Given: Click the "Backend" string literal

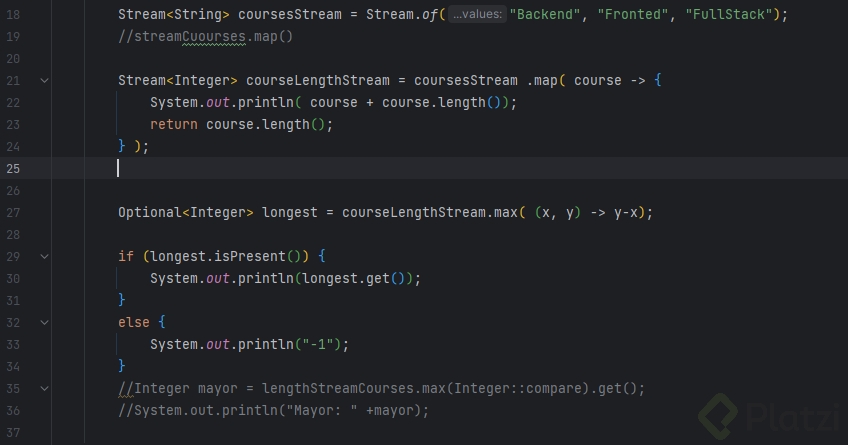Looking at the screenshot, I should [x=545, y=14].
